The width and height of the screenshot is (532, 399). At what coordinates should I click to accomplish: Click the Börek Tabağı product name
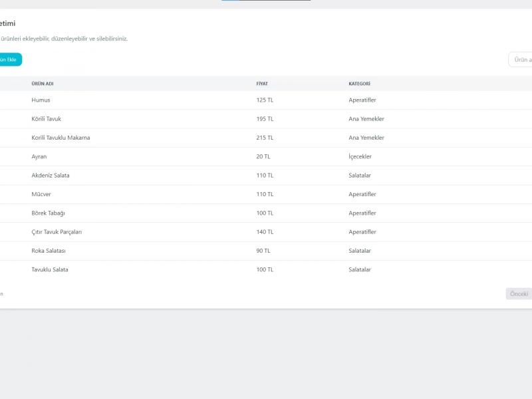tap(48, 213)
